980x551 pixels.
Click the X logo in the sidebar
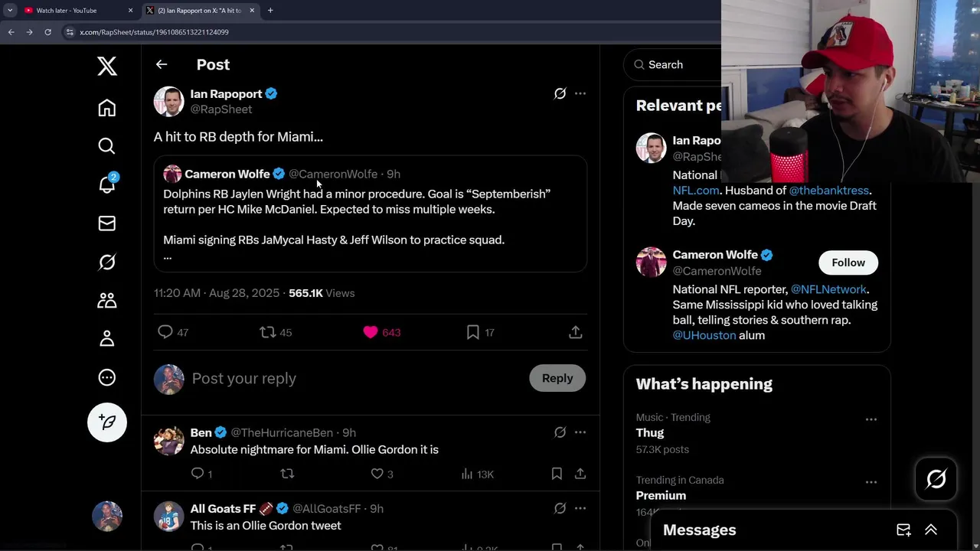107,66
